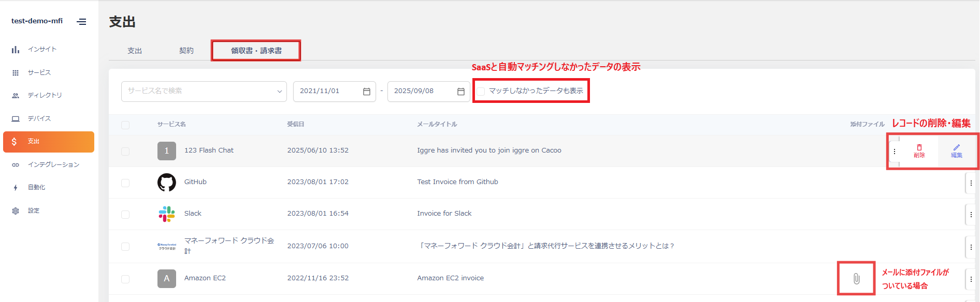
Task: Check the 123 Flash Chat row checkbox
Action: pyautogui.click(x=125, y=152)
